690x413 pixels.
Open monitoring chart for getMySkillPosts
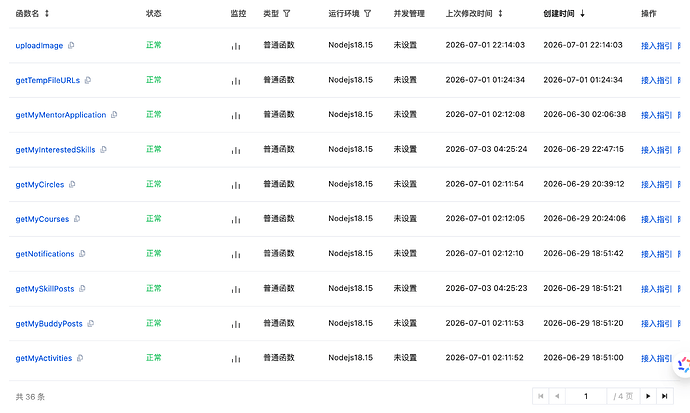coord(236,289)
